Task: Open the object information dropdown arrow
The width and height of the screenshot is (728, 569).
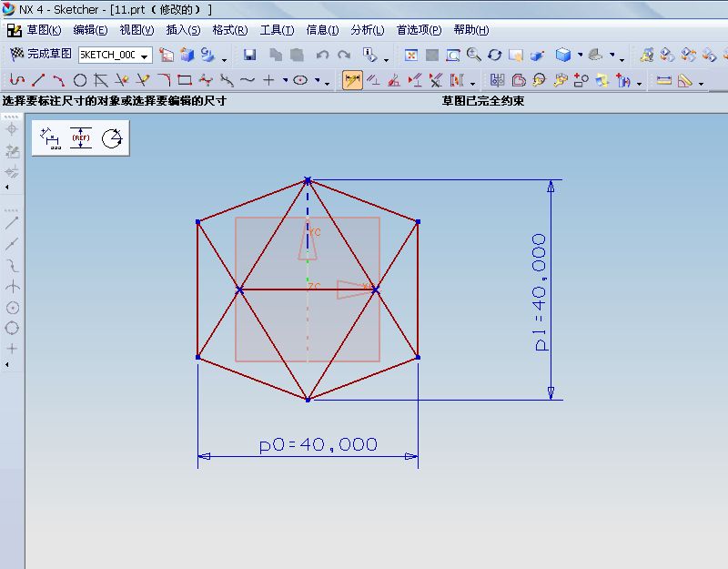Action: [386, 59]
